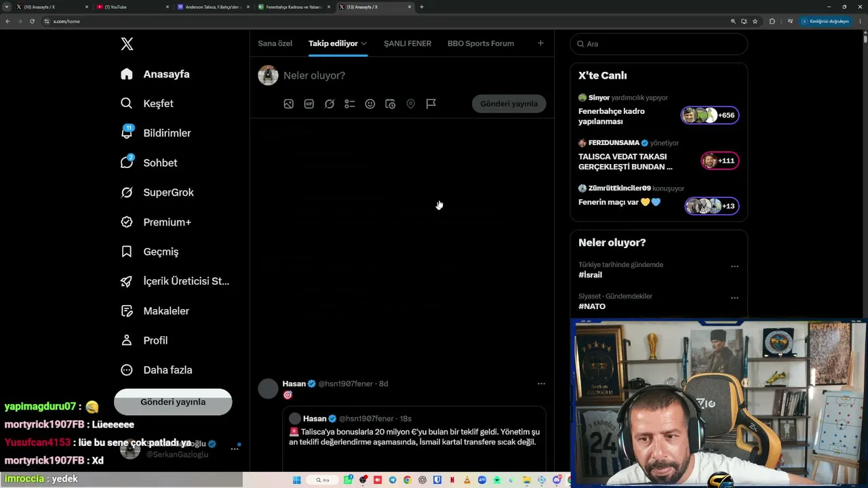Open more options for #NATO trend
Viewport: 868px width, 488px height.
click(734, 298)
